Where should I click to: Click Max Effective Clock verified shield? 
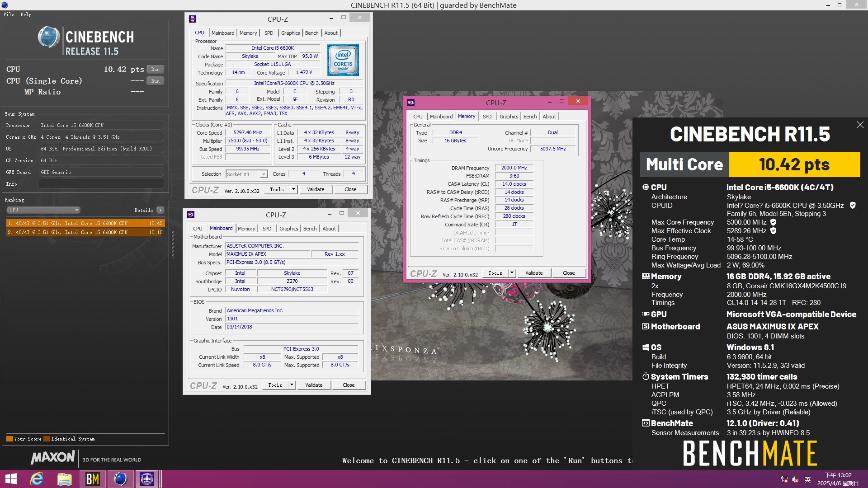coord(773,231)
